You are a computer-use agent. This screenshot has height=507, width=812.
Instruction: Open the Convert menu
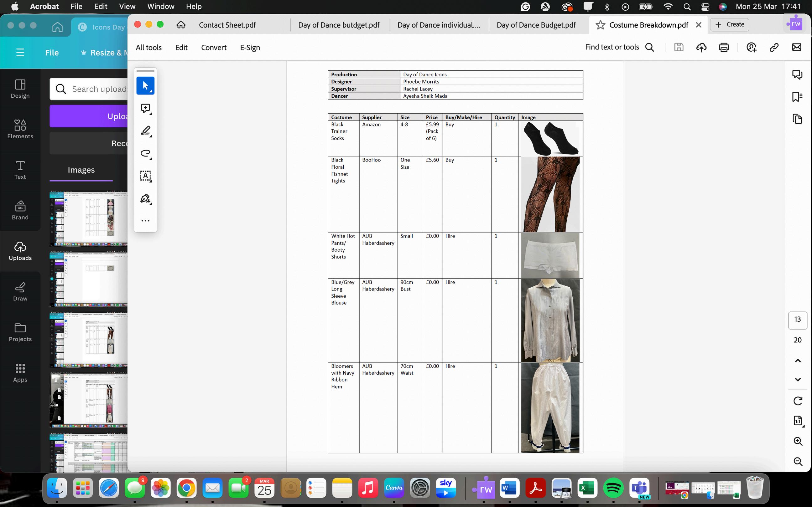point(214,48)
